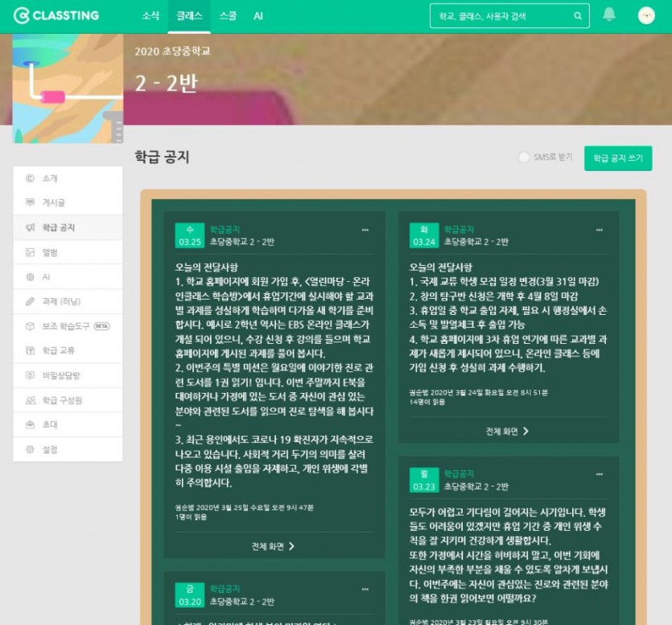Open 학급 구성원 in the sidebar
This screenshot has width=672, height=625.
62,399
